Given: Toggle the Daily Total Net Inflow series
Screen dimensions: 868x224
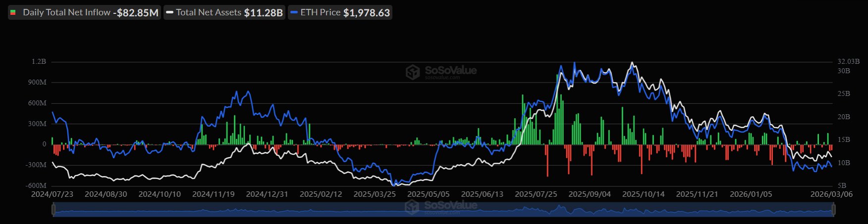Looking at the screenshot, I should (66, 12).
